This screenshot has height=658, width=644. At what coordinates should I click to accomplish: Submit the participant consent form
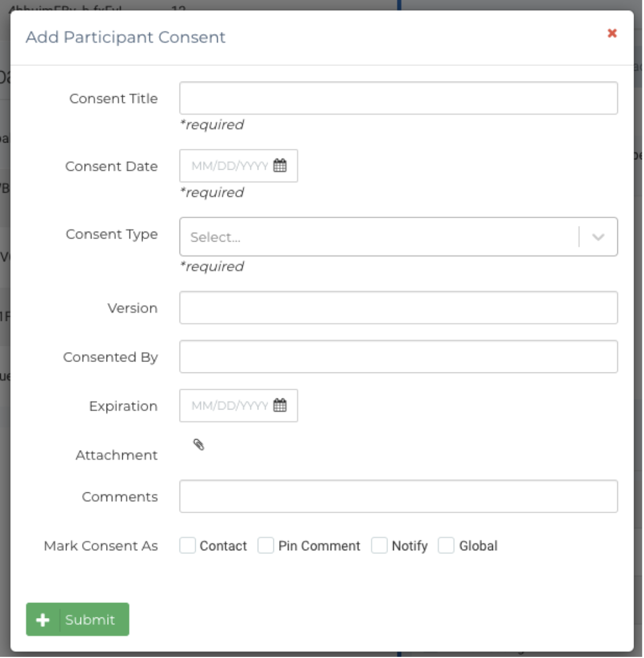point(90,620)
